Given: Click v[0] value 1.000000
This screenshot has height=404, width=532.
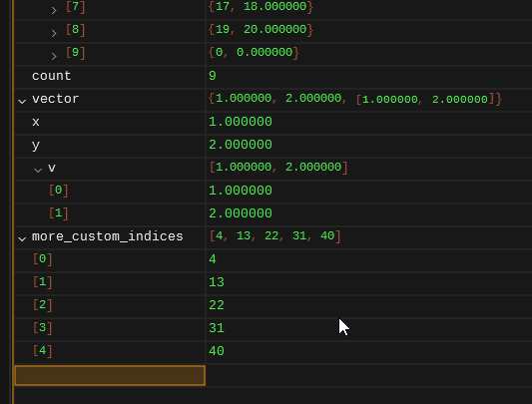Looking at the screenshot, I should [241, 191].
